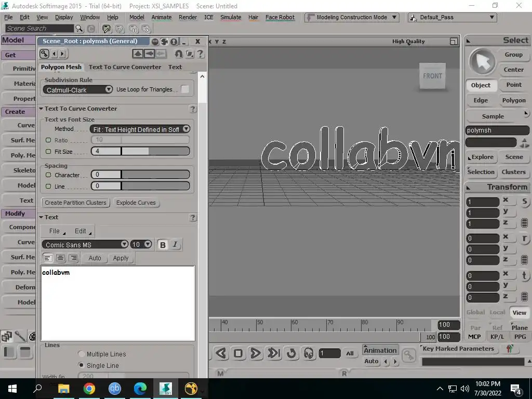Click the stop playback button
The height and width of the screenshot is (399, 532).
[x=238, y=353]
